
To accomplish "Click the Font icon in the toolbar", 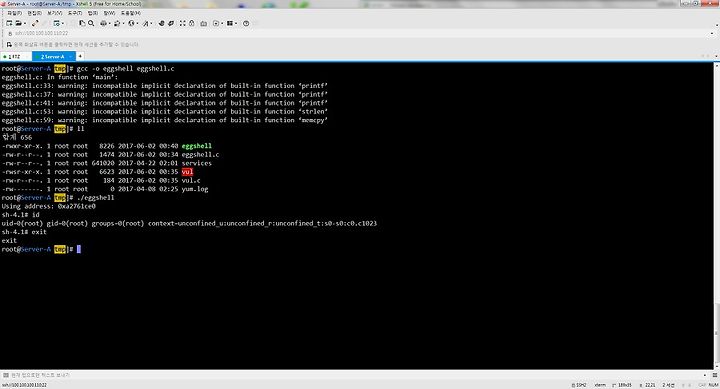I will (x=145, y=23).
